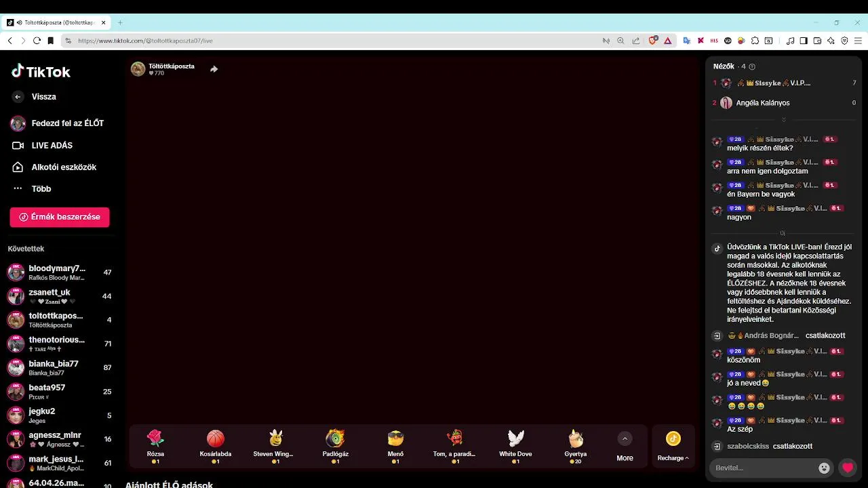Click the chat message input field
The height and width of the screenshot is (488, 868).
764,468
